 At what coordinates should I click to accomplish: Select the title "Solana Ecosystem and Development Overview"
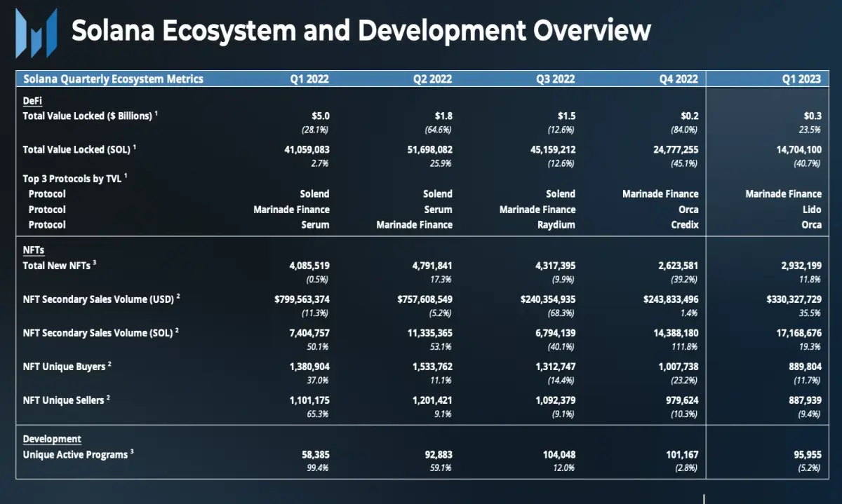361,31
